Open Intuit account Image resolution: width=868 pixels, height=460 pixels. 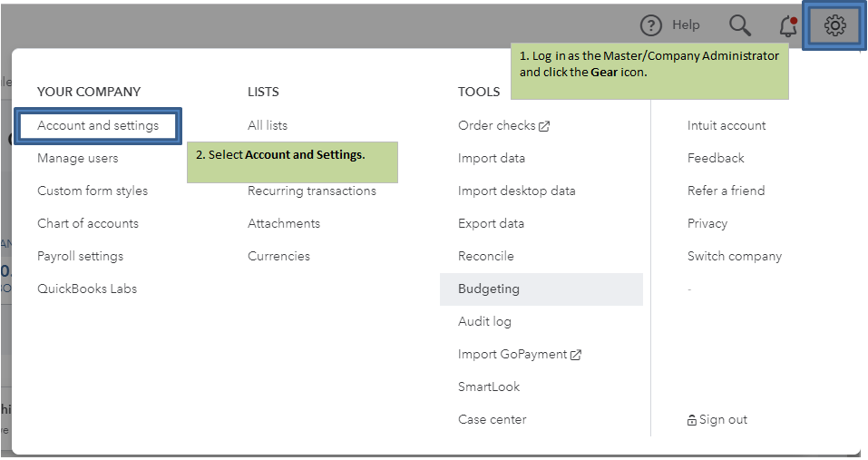727,125
